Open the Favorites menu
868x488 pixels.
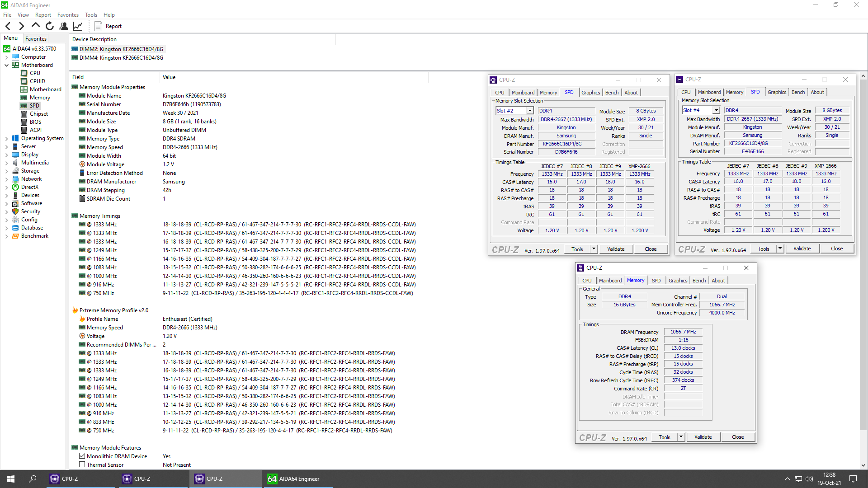(x=68, y=15)
